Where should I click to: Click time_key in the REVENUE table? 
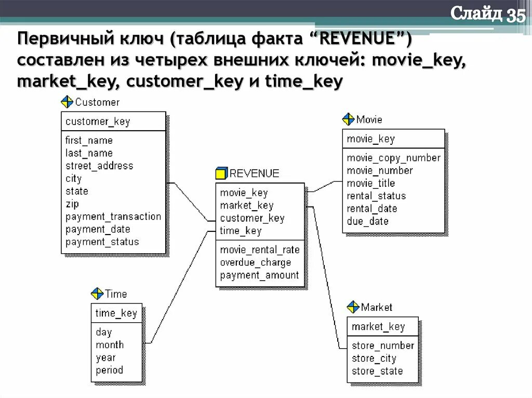(241, 231)
